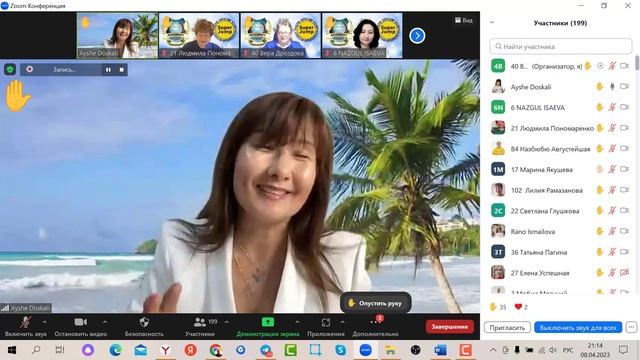640x360 pixels.
Task: Open Участники panel from bottom toolbar
Action: tap(200, 327)
